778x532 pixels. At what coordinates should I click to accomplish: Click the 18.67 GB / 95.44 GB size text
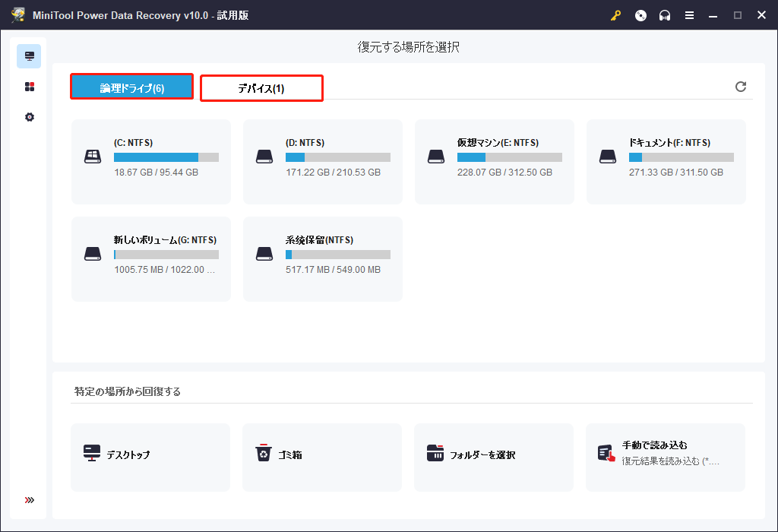coord(157,173)
